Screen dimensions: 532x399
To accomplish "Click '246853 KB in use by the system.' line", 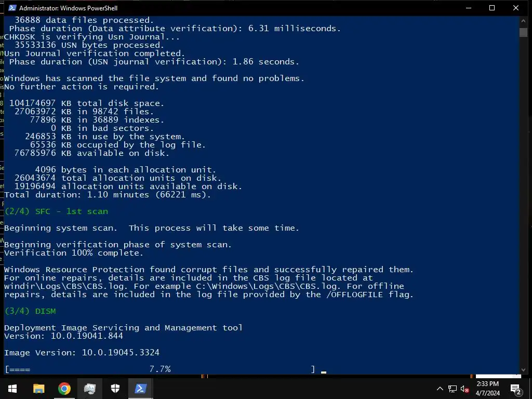I will 105,137.
